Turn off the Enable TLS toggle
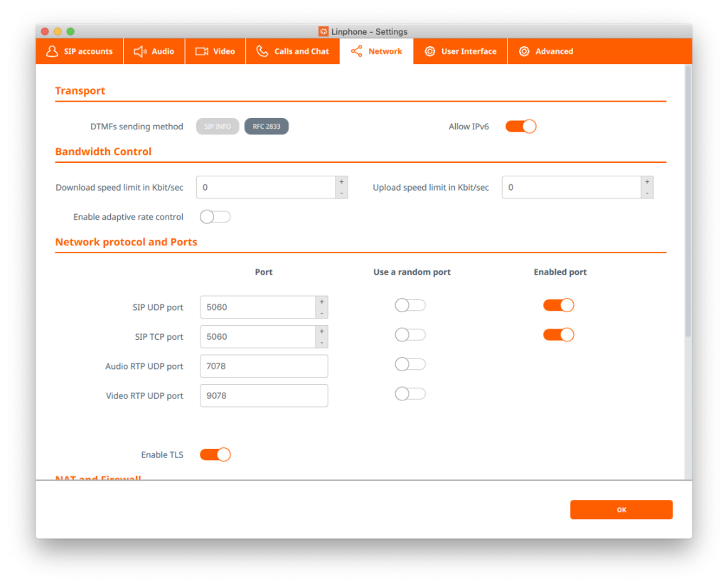This screenshot has width=728, height=586. pyautogui.click(x=215, y=454)
